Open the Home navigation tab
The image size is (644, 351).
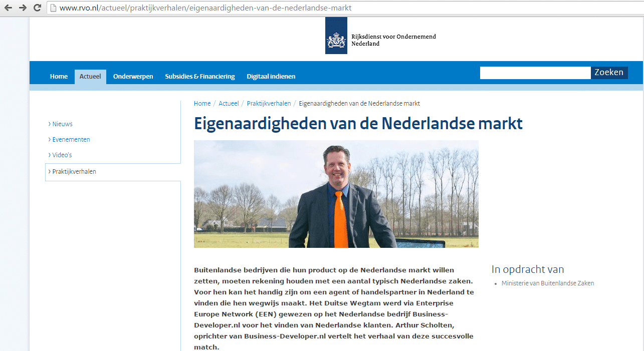59,77
